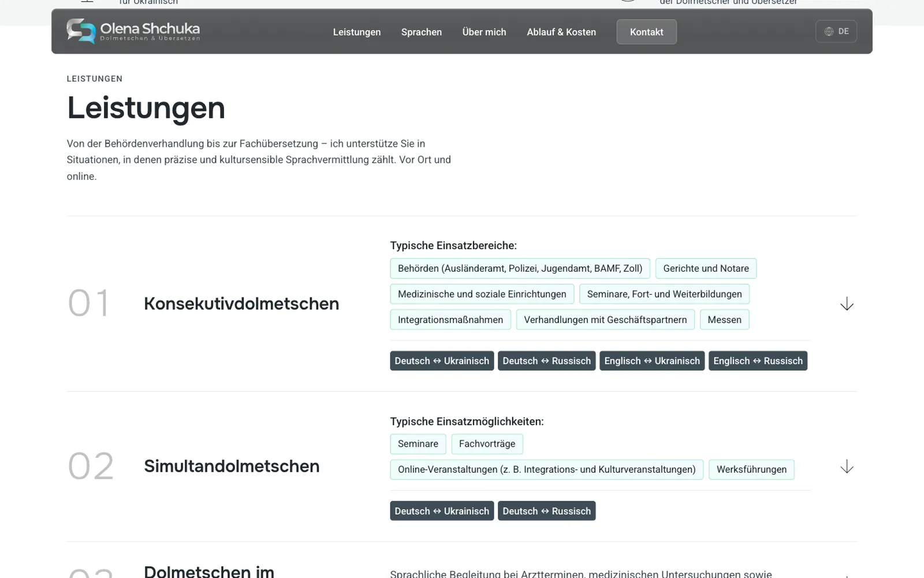This screenshot has height=578, width=924.
Task: Click the Online-Veranstaltungen tag
Action: tap(546, 469)
